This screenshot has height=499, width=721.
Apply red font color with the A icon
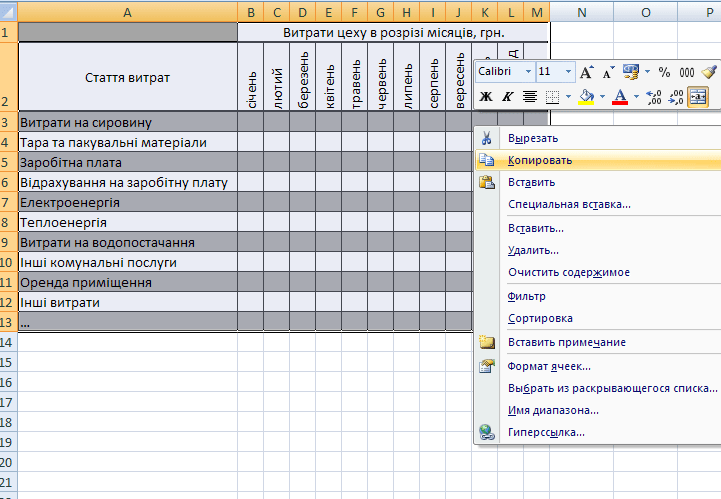pos(620,97)
